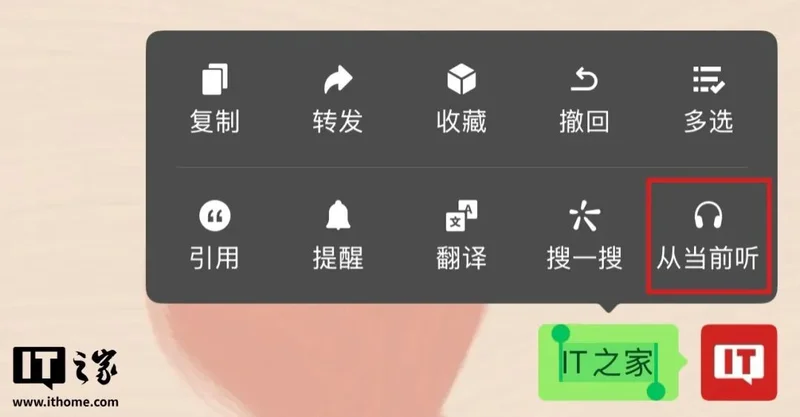Choose the 搜一搜 text label
Screen dimensions: 800x417
pyautogui.click(x=584, y=258)
